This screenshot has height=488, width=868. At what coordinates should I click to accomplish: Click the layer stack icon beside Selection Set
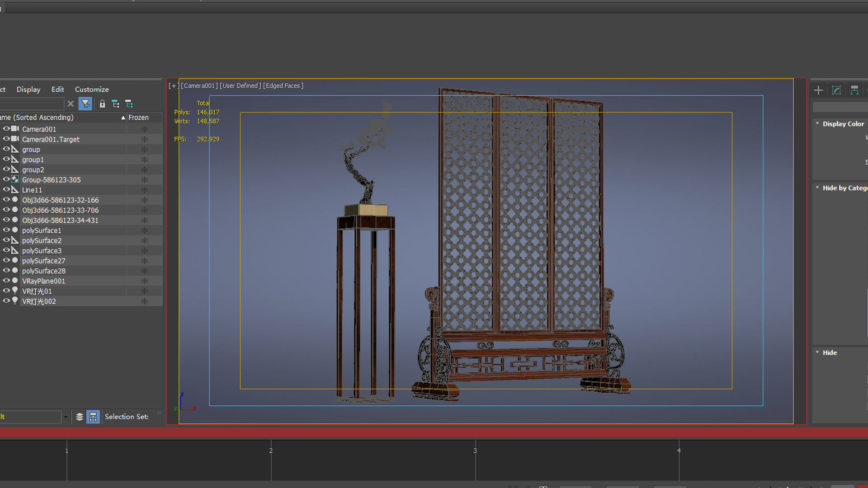click(x=80, y=417)
